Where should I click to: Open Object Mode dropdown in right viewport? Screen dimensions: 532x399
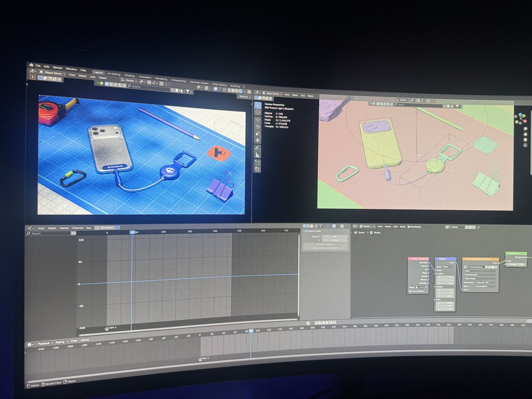coord(273,94)
